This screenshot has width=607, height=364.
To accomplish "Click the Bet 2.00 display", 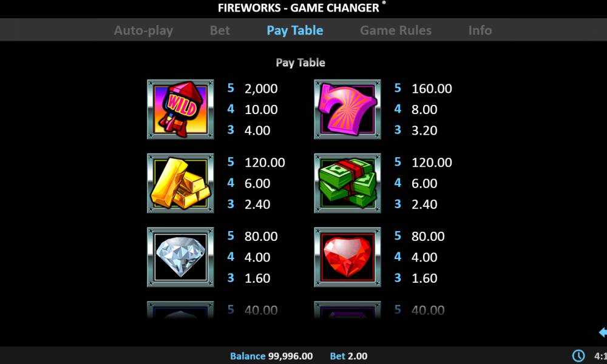I will click(348, 356).
